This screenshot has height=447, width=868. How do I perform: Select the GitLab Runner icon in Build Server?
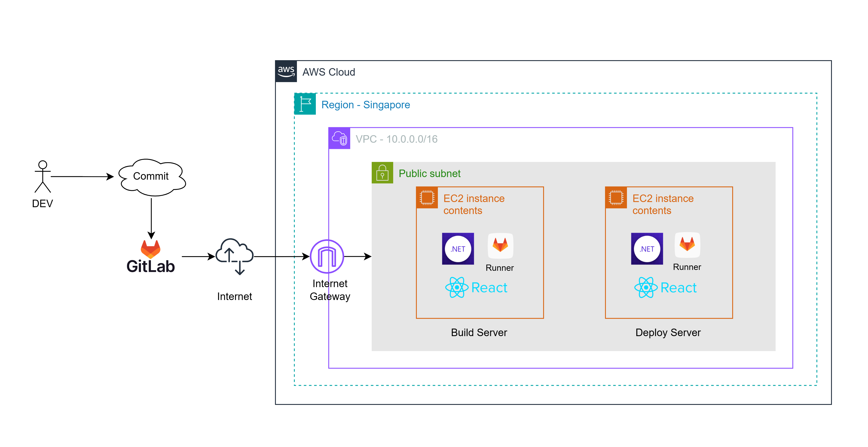[500, 246]
